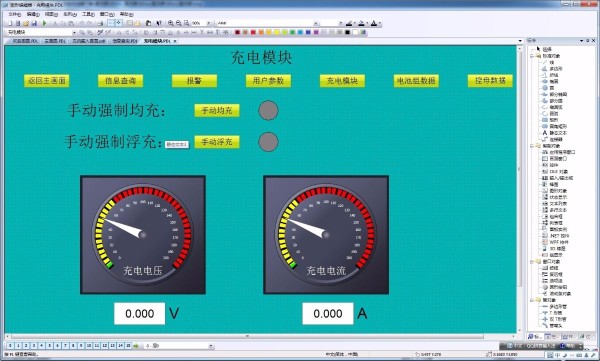The image size is (600, 361).
Task: Choose the 圆形按钮 round button object
Action: click(554, 287)
